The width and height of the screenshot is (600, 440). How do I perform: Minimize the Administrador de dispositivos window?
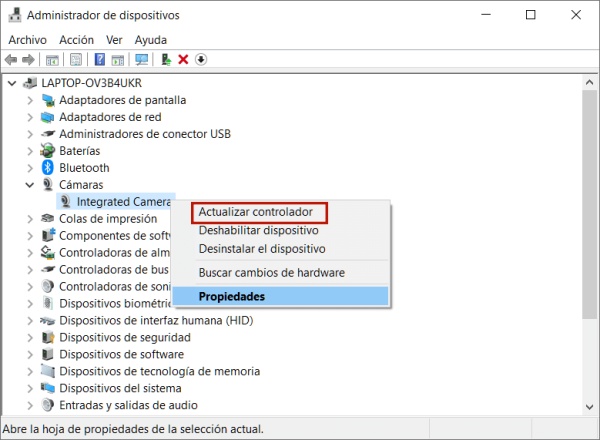pos(486,15)
